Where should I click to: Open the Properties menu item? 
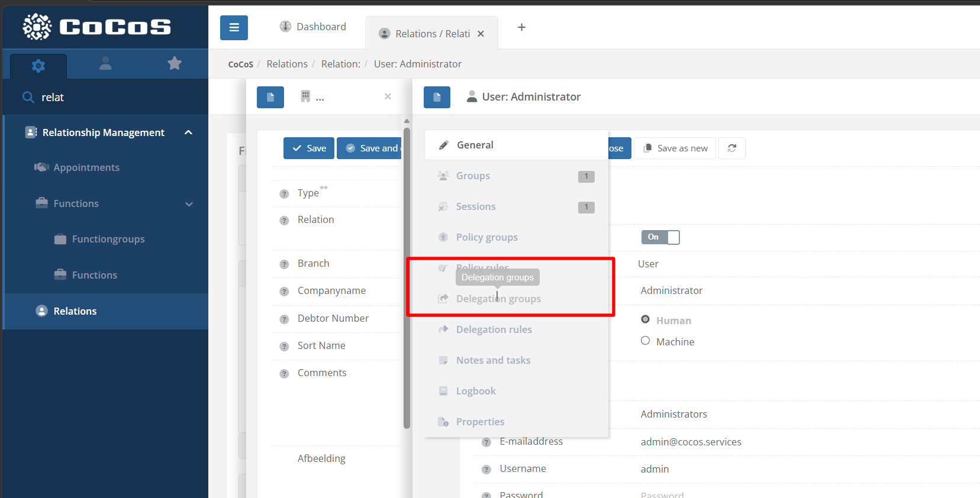coord(517,422)
